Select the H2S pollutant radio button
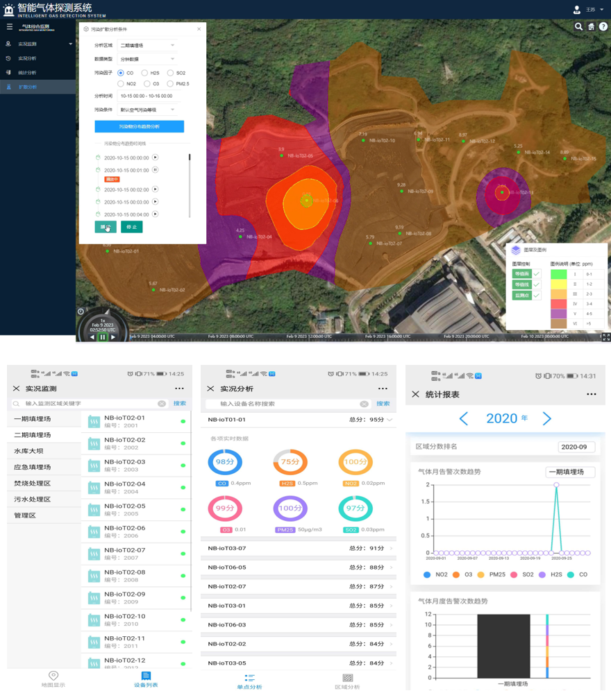The height and width of the screenshot is (700, 611). pos(144,73)
